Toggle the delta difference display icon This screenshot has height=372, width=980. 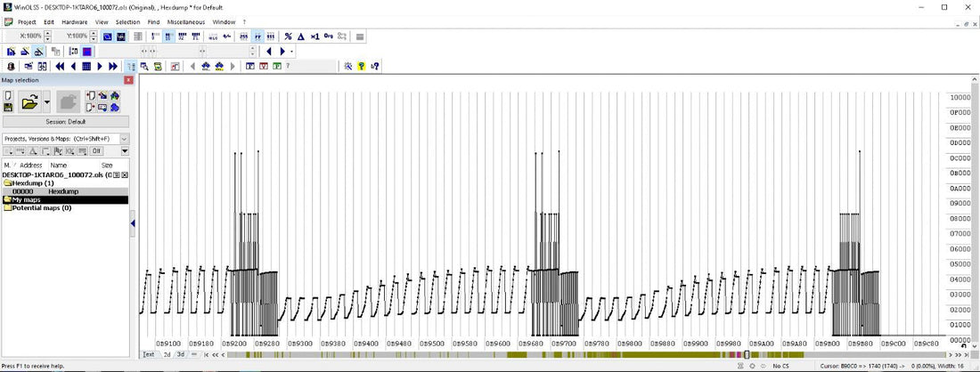[x=300, y=36]
